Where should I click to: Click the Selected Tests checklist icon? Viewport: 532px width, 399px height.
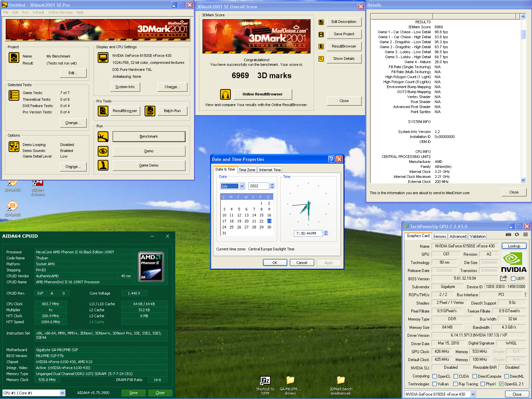(x=14, y=95)
